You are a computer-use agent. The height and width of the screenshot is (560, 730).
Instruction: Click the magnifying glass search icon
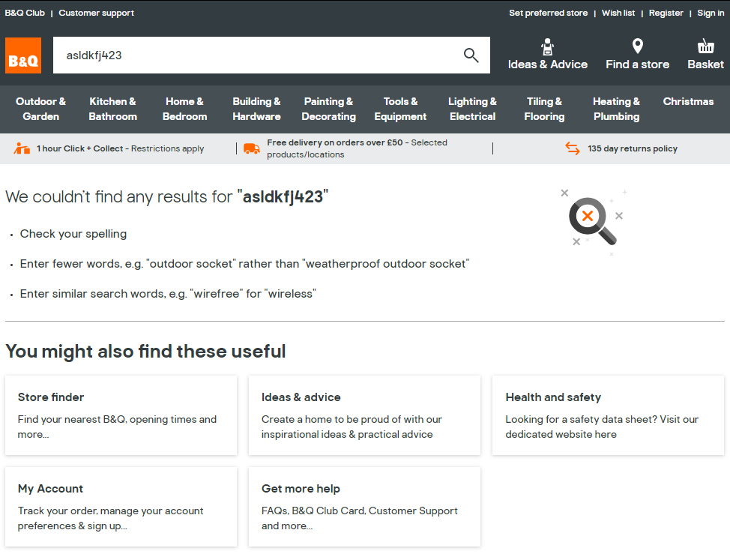(x=471, y=55)
